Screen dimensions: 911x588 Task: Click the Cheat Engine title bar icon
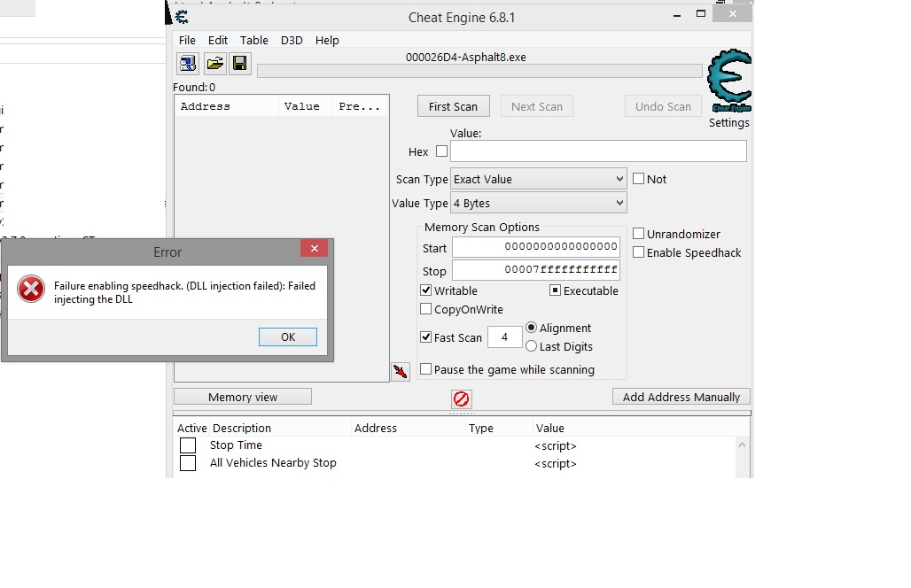coord(181,17)
